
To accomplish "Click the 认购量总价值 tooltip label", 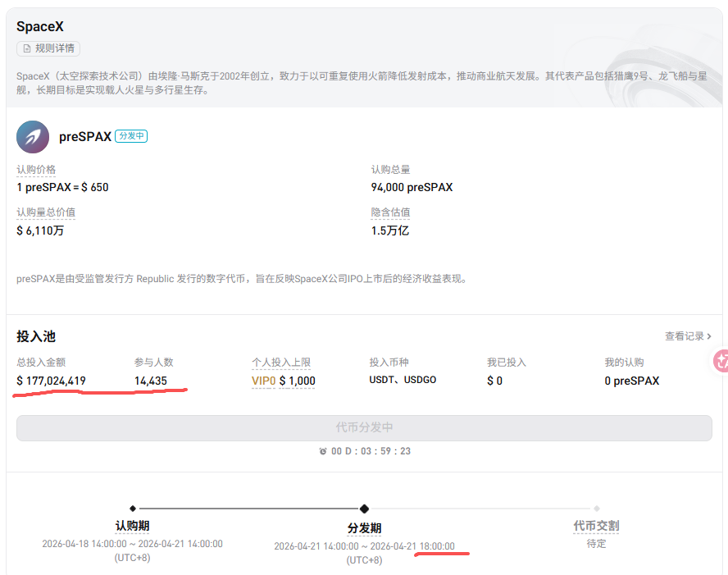I will (x=48, y=212).
